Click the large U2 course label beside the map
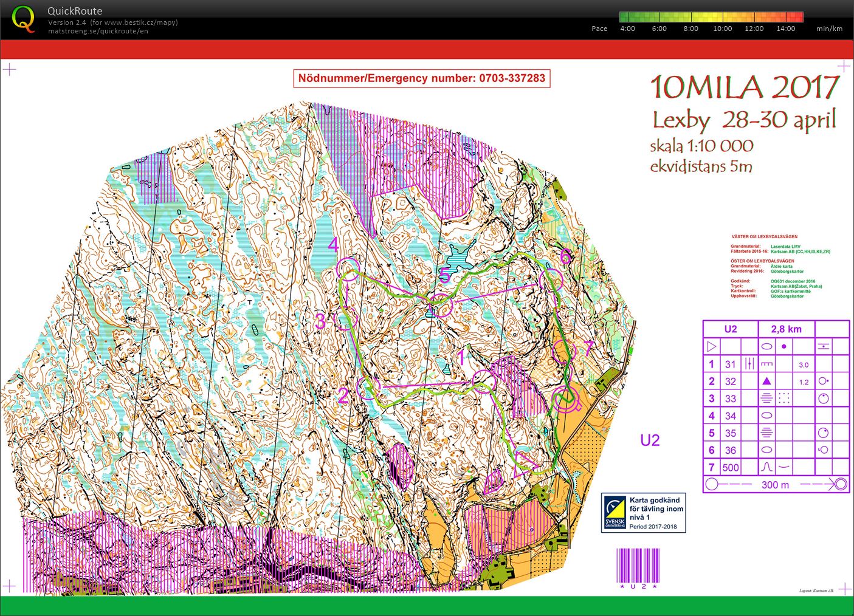Viewport: 854px width, 616px height. coord(650,440)
